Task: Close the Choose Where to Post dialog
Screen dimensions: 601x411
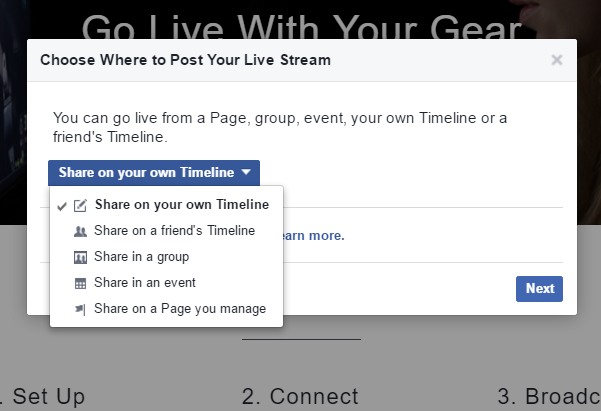Action: [557, 60]
